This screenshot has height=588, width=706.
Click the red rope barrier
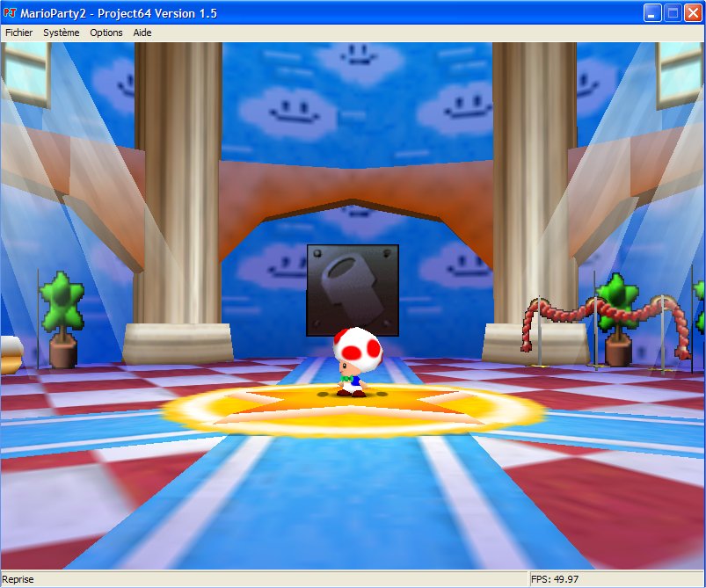click(x=606, y=329)
